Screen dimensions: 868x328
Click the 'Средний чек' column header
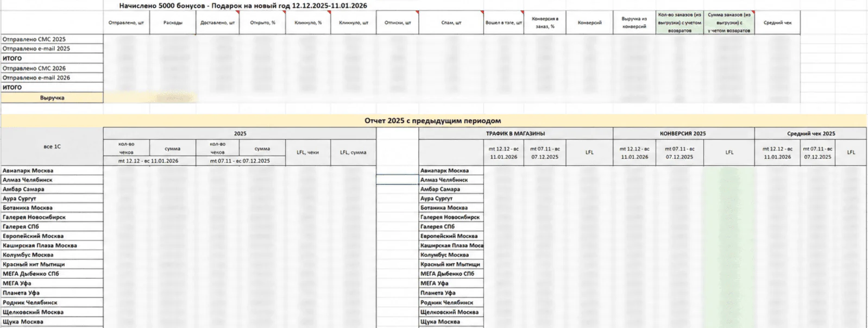[777, 23]
